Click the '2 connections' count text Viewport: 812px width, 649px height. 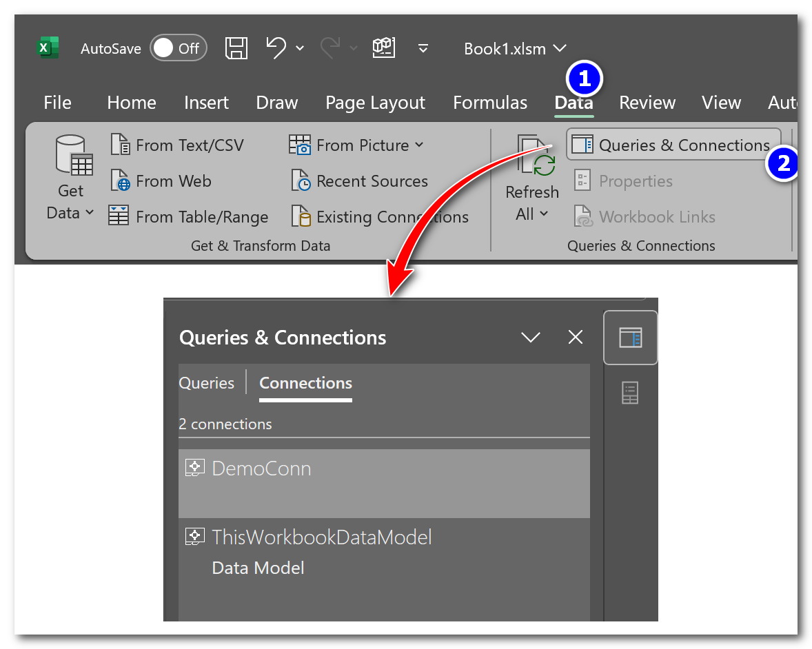point(225,424)
